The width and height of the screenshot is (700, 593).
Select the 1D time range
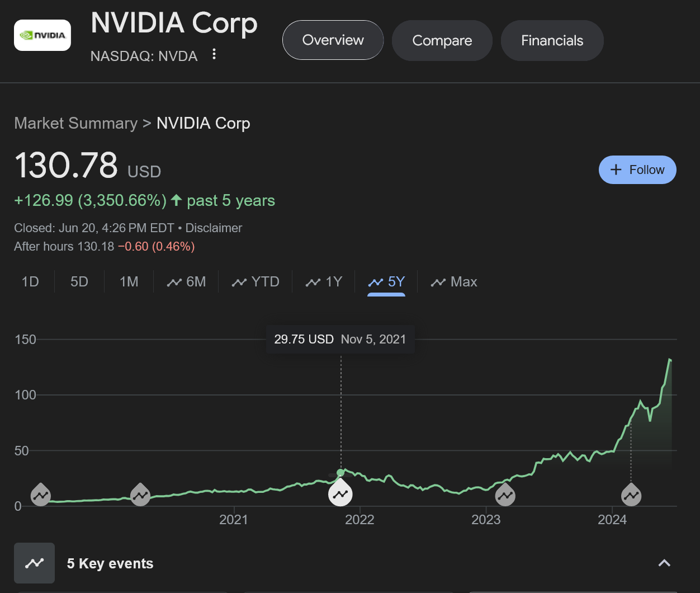(x=30, y=282)
